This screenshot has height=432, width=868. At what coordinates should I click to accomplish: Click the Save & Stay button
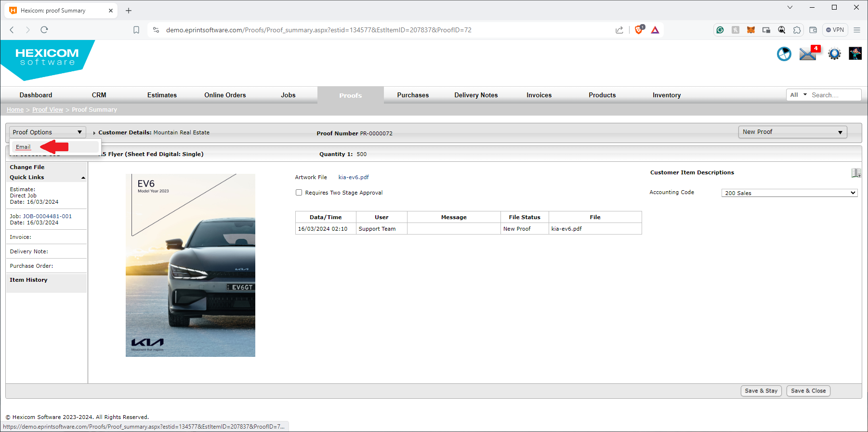(761, 391)
